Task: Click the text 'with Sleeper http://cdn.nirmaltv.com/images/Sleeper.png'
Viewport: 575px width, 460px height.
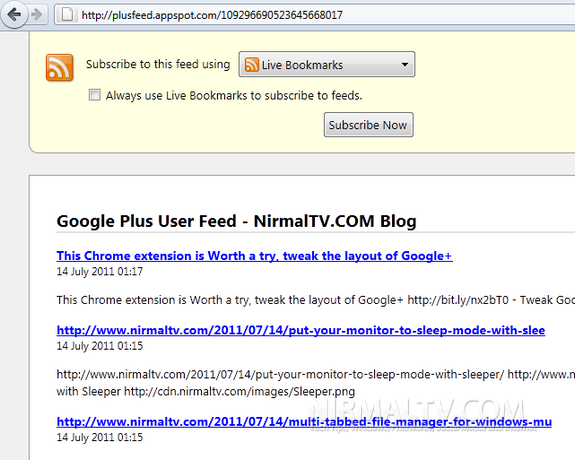Action: tap(206, 391)
